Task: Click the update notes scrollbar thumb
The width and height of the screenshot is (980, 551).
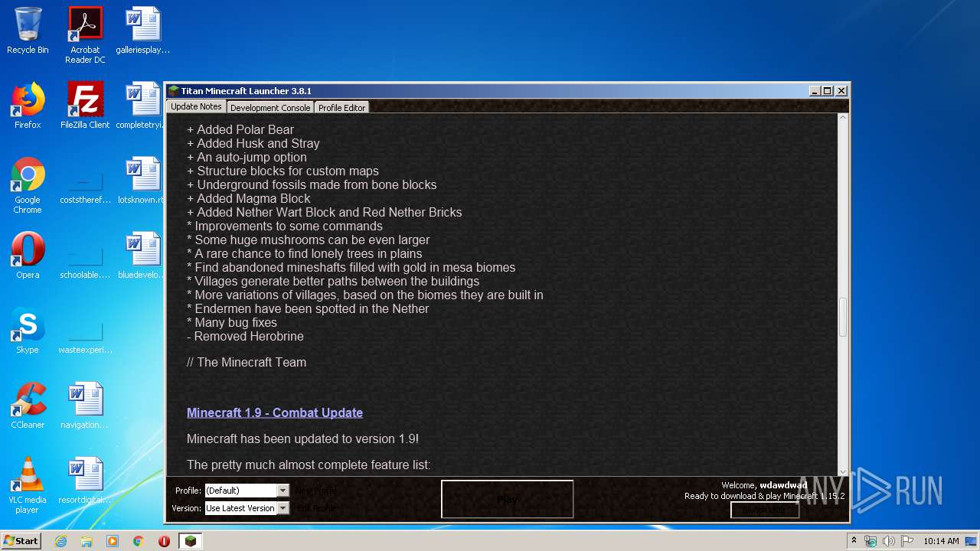Action: tap(843, 317)
